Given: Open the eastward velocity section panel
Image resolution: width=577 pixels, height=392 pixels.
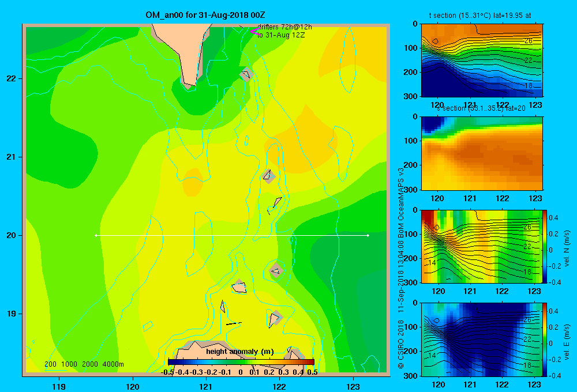Looking at the screenshot, I should pos(482,340).
